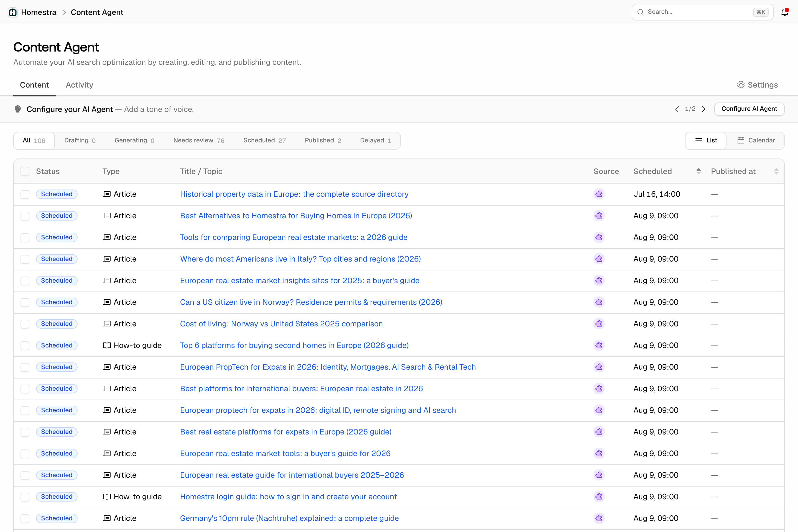Viewport: 798px width, 532px height.
Task: Sort by the Scheduled column arrows
Action: [699, 171]
